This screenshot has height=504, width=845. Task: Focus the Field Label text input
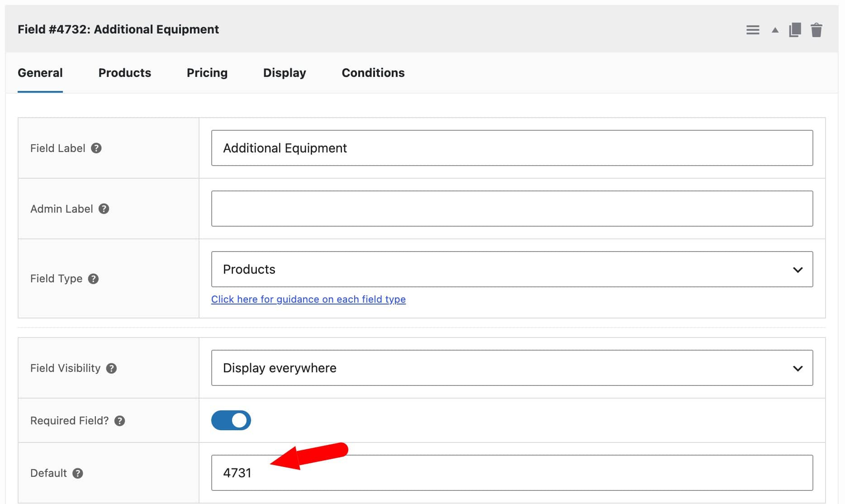(512, 148)
